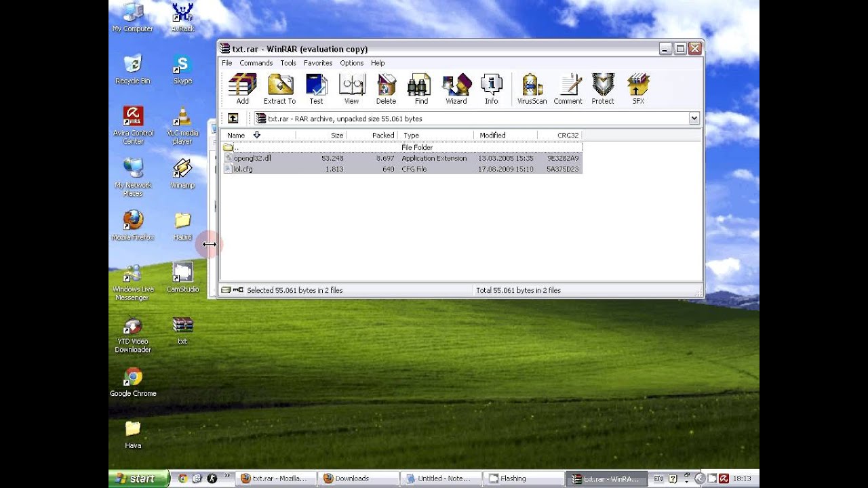The height and width of the screenshot is (488, 868).
Task: Open the Options menu
Action: pyautogui.click(x=352, y=63)
